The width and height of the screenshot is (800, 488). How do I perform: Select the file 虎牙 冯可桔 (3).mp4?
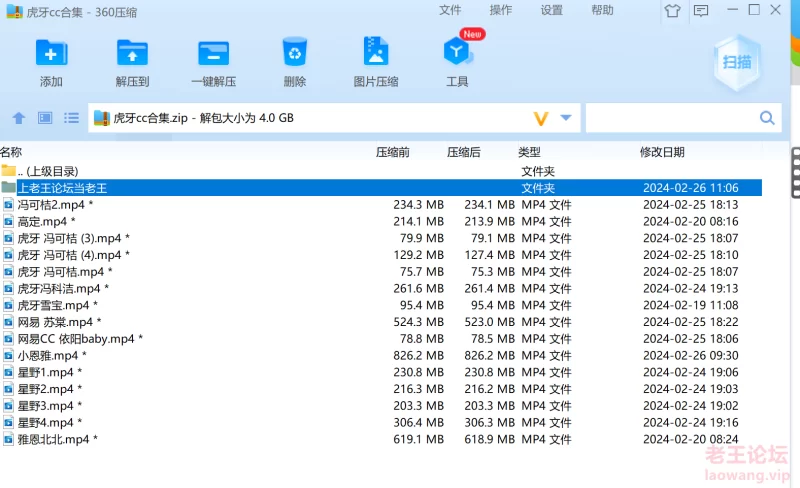[x=381, y=238]
